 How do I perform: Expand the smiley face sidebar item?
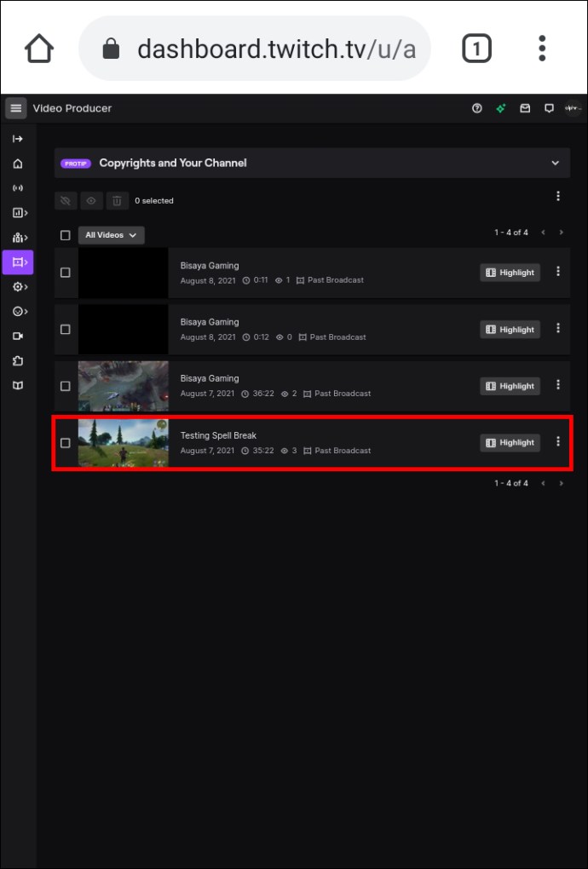[20, 312]
